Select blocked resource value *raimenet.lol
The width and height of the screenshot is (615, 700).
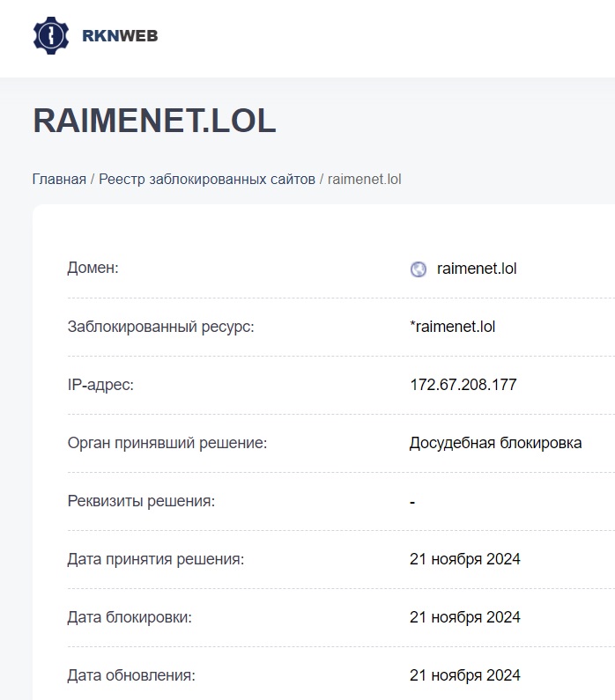[452, 327]
